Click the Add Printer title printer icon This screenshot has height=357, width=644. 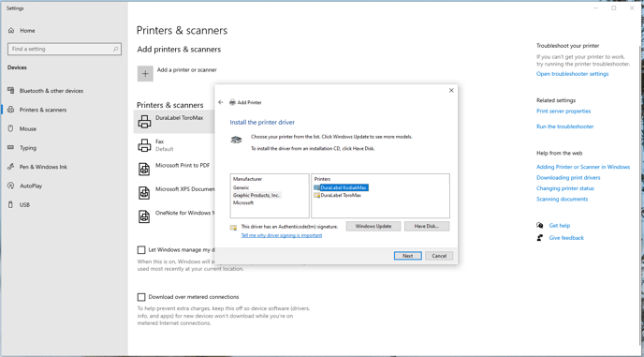click(x=232, y=102)
